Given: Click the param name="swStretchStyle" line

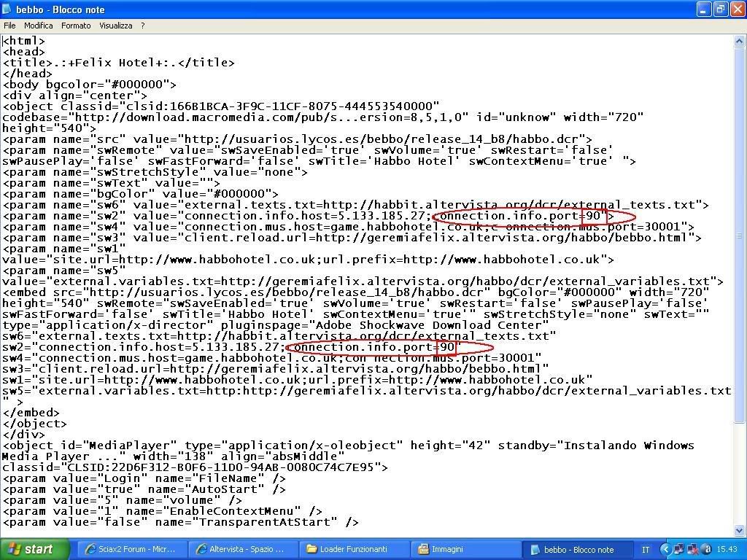Looking at the screenshot, I should 155,172.
